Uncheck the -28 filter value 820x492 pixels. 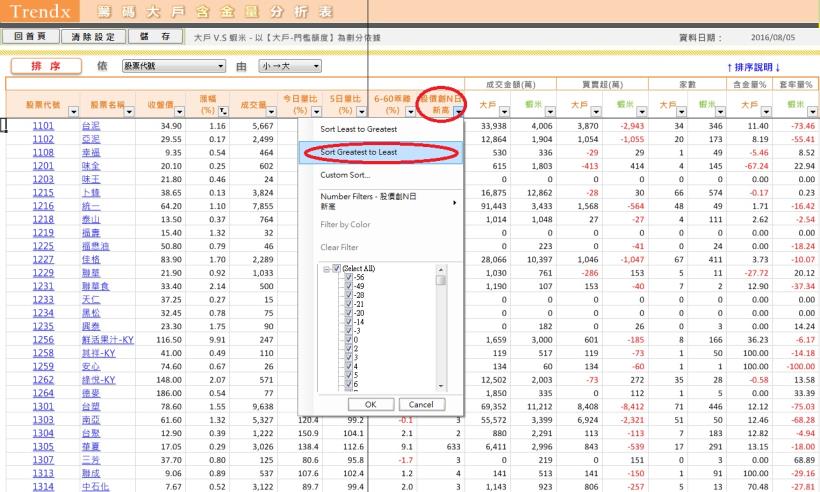(x=349, y=295)
